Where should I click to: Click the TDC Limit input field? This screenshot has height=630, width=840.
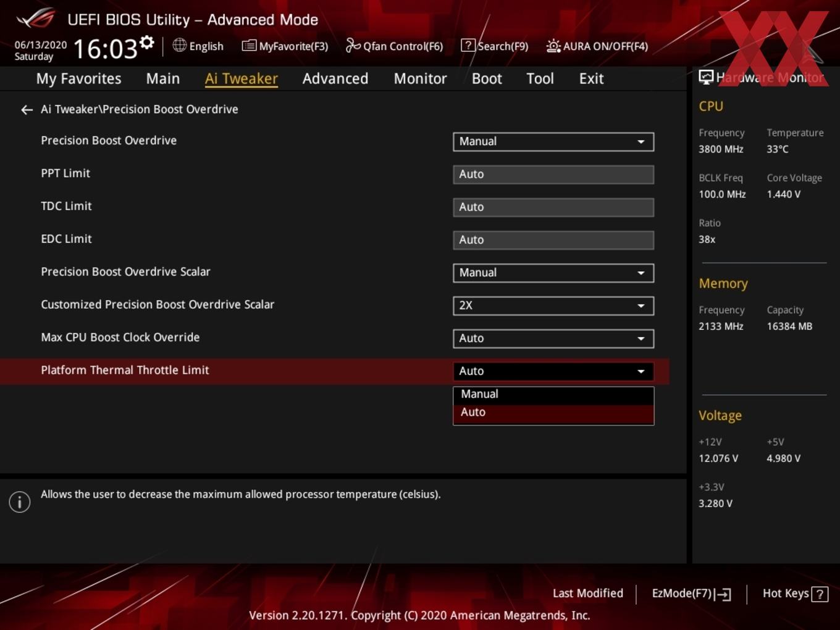point(553,207)
